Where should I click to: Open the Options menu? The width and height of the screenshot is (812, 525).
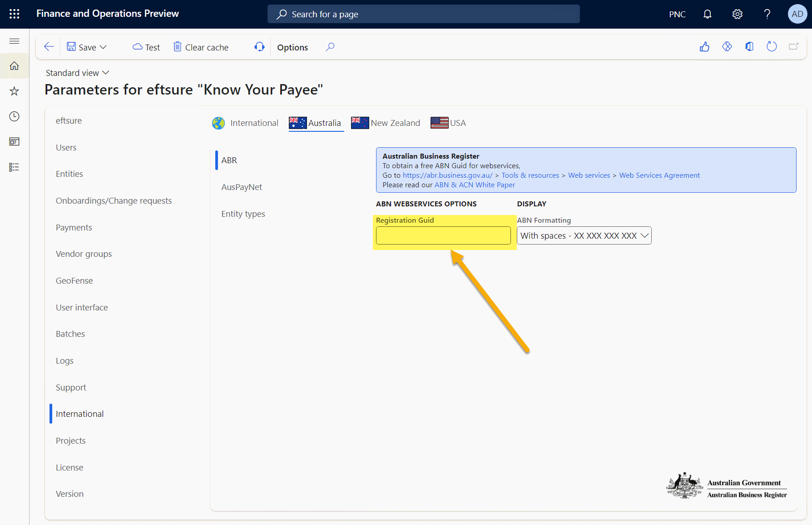point(292,47)
